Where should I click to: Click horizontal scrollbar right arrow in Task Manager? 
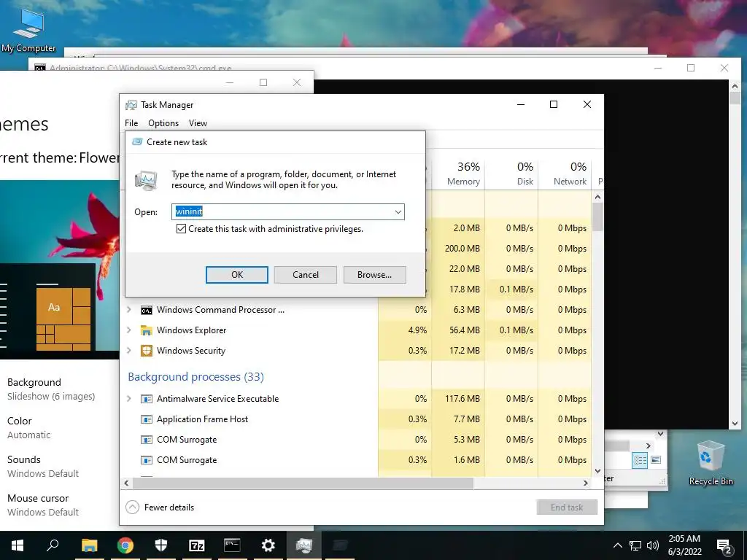pos(586,483)
